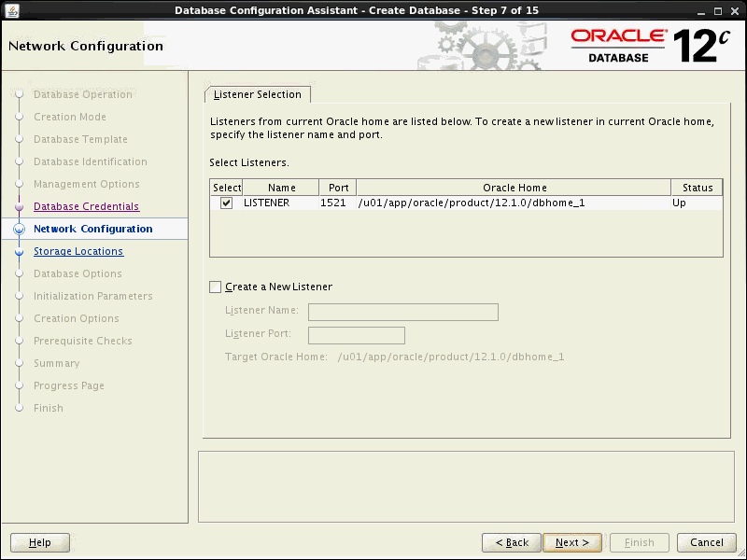Click the 1521 port value cell
Viewport: 747px width, 560px height.
(x=337, y=203)
